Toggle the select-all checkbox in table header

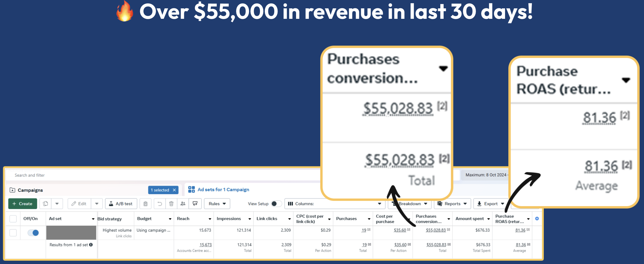tap(13, 219)
